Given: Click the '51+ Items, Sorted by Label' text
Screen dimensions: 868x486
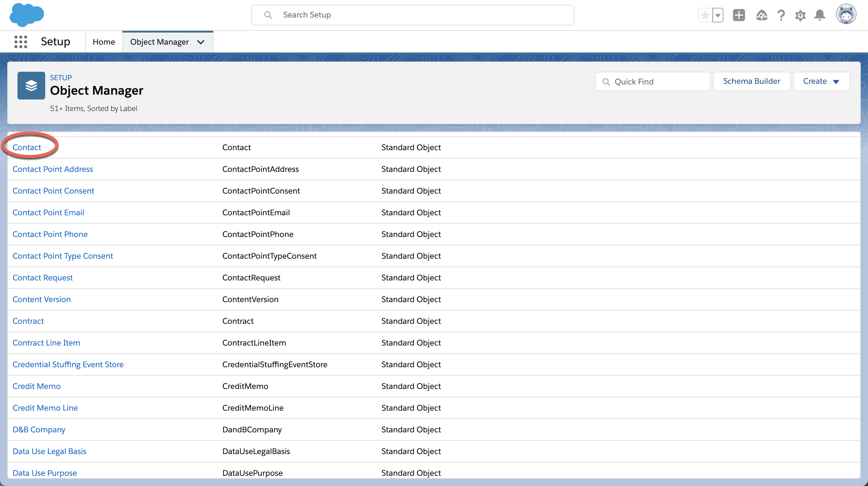Looking at the screenshot, I should point(93,109).
